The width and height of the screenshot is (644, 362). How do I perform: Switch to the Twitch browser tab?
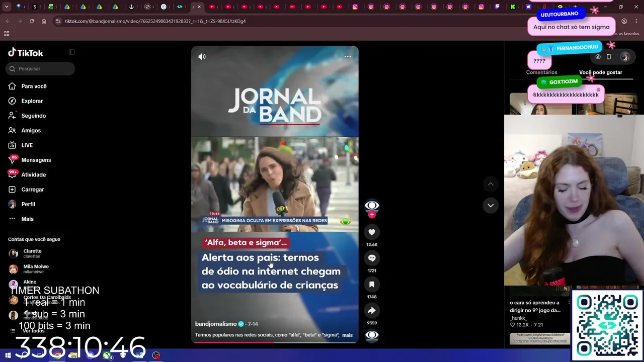[x=497, y=7]
